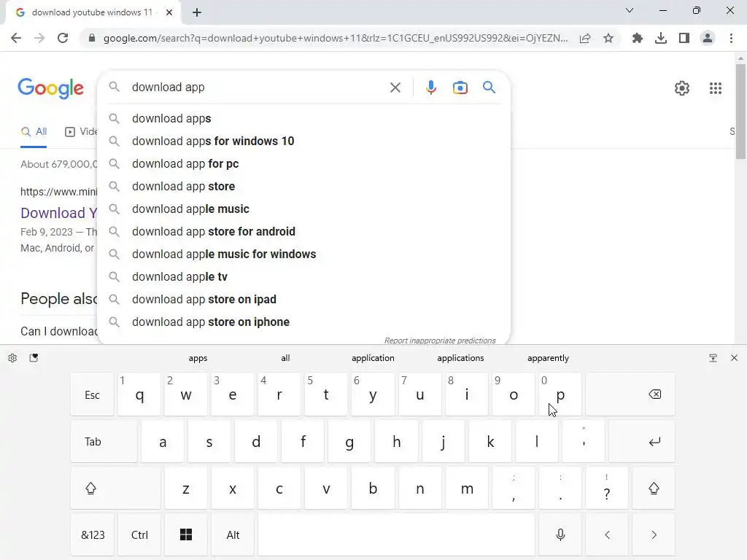Go back using the browser back arrow
Screen dimensions: 747x560
click(16, 38)
